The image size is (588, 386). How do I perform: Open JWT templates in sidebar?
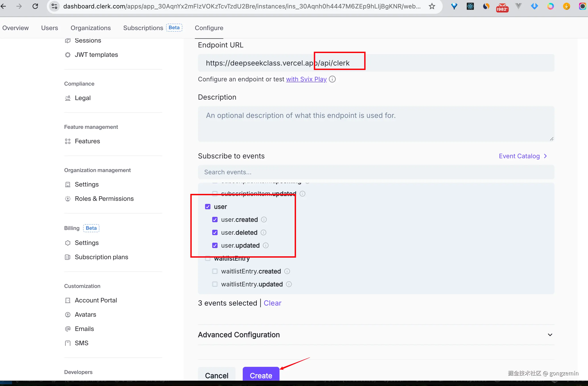96,55
